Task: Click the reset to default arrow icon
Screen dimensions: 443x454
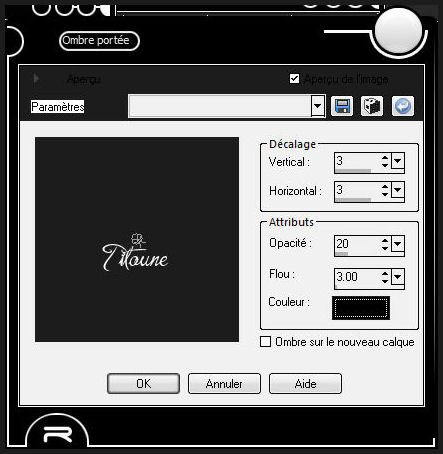Action: coord(403,106)
